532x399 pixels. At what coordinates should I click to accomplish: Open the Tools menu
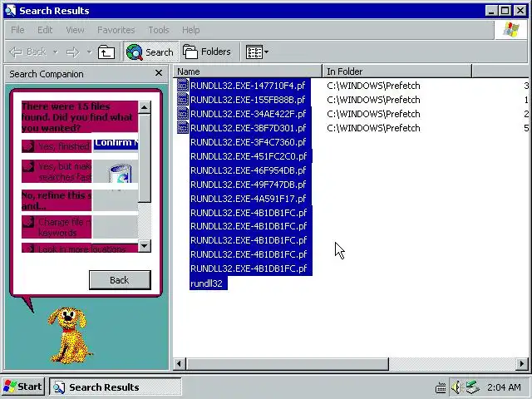159,30
